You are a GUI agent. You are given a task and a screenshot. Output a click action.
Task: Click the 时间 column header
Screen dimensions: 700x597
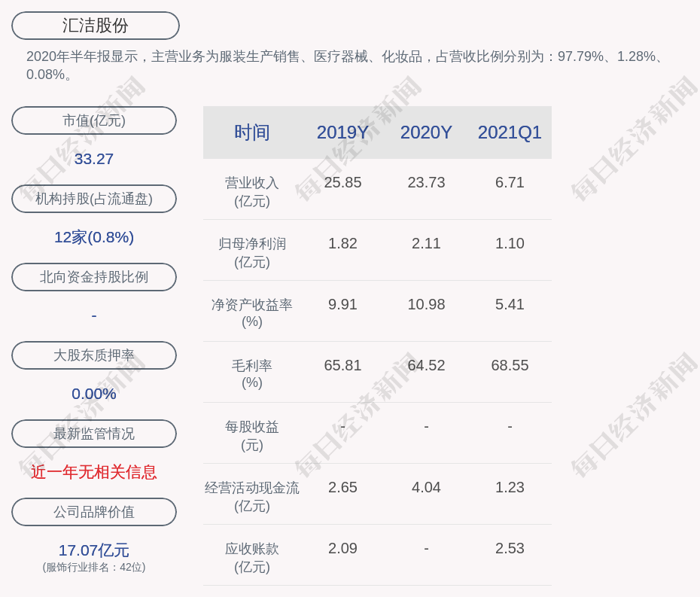coord(251,132)
